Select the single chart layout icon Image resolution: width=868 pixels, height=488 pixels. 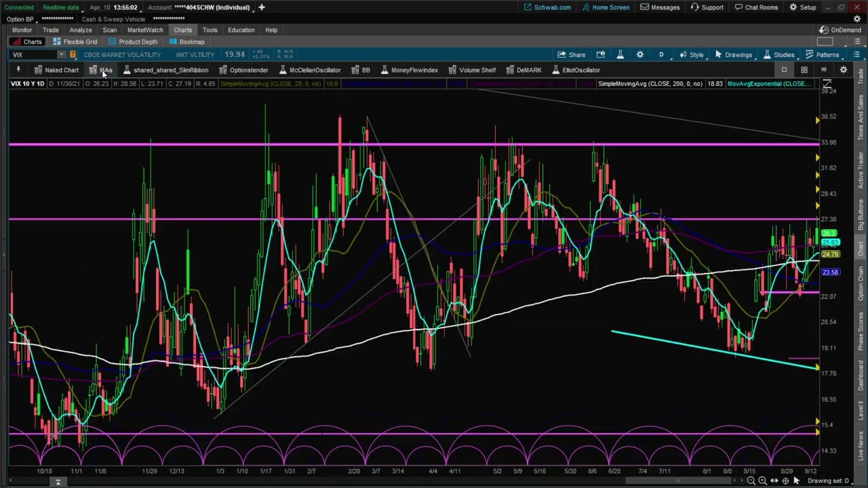pos(784,70)
